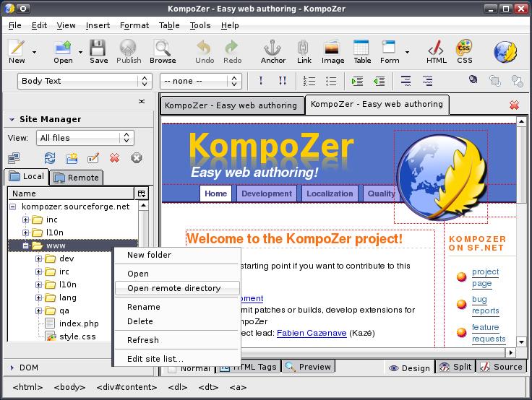The height and width of the screenshot is (400, 532).
Task: Toggle the bulleted list button
Action: (331, 81)
